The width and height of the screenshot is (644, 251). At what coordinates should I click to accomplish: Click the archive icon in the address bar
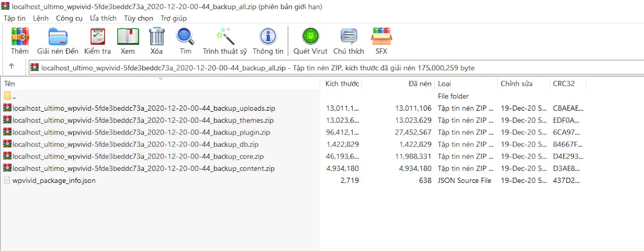[x=35, y=67]
